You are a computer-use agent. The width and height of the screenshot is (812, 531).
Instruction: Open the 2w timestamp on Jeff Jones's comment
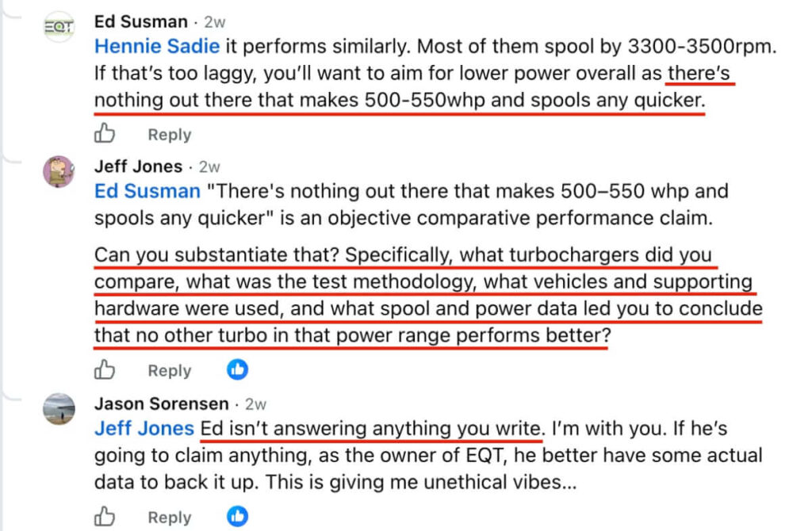coord(209,167)
